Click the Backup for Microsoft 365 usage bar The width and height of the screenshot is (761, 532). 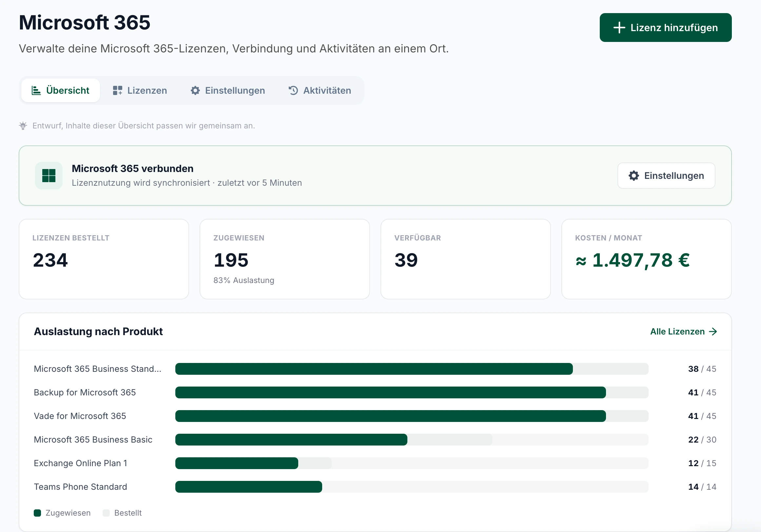click(x=412, y=392)
